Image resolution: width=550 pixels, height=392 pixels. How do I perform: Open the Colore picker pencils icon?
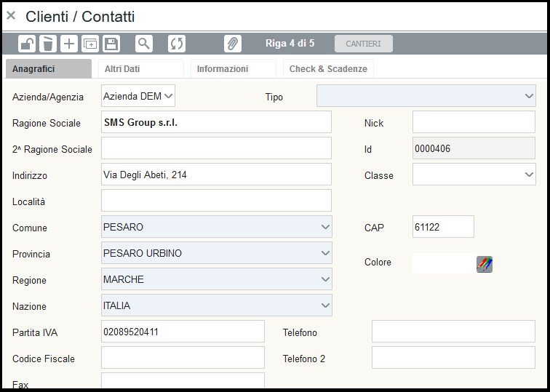[485, 264]
